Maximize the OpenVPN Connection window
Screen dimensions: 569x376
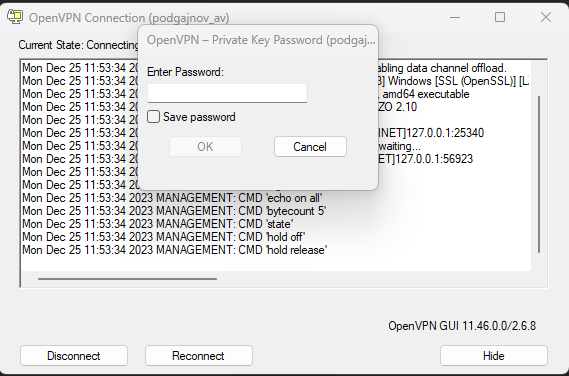(500, 17)
